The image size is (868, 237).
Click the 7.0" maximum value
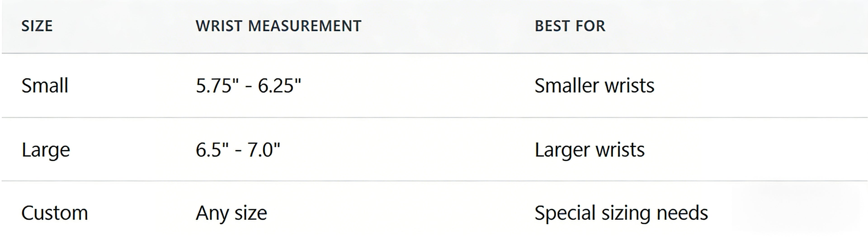(x=264, y=150)
